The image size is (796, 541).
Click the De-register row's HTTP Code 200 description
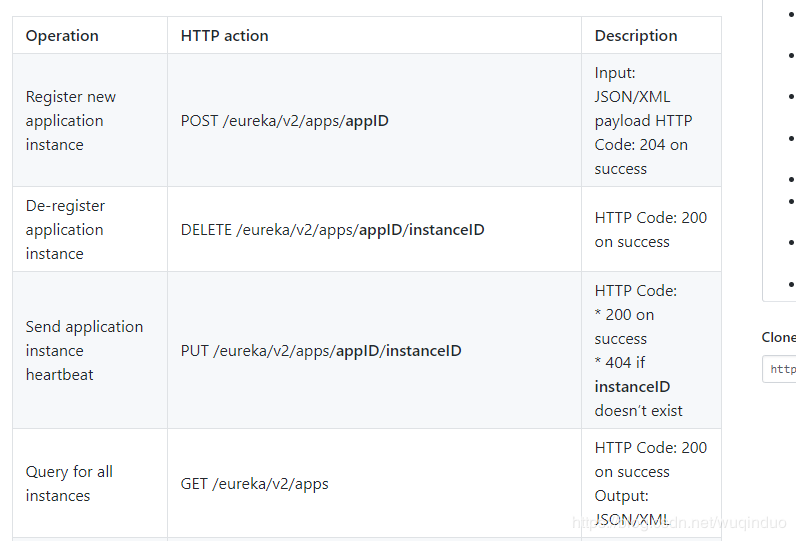[650, 230]
